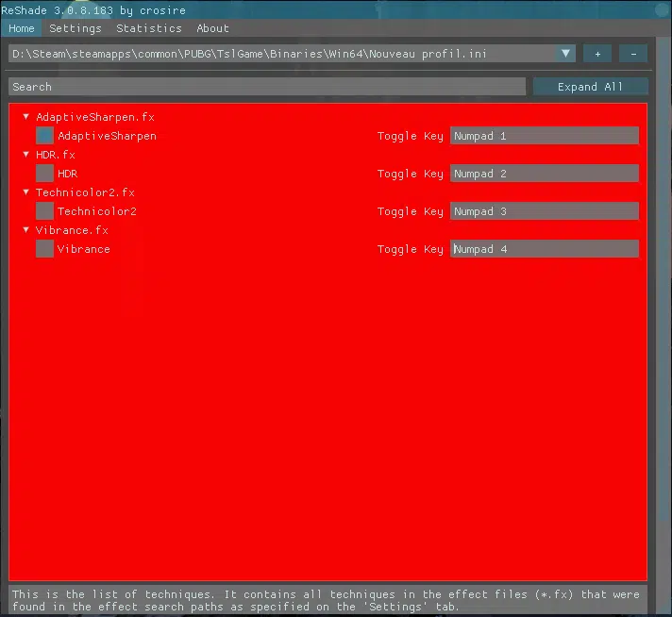This screenshot has width=672, height=617.
Task: Enable the AdaptiveSharpen technique checkbox
Action: 44,136
